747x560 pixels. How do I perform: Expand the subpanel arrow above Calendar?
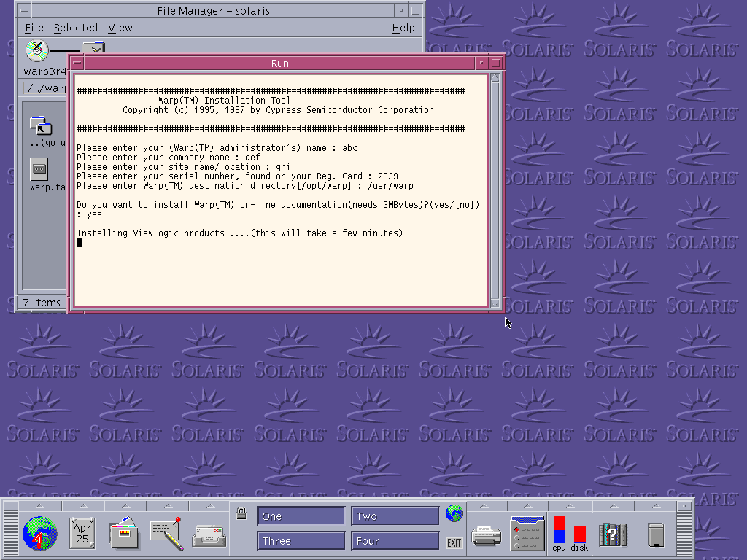pos(82,506)
